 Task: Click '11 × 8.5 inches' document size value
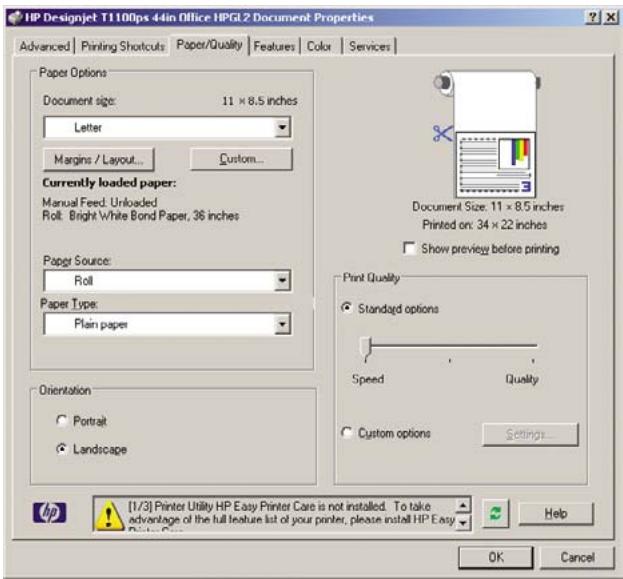pyautogui.click(x=259, y=101)
